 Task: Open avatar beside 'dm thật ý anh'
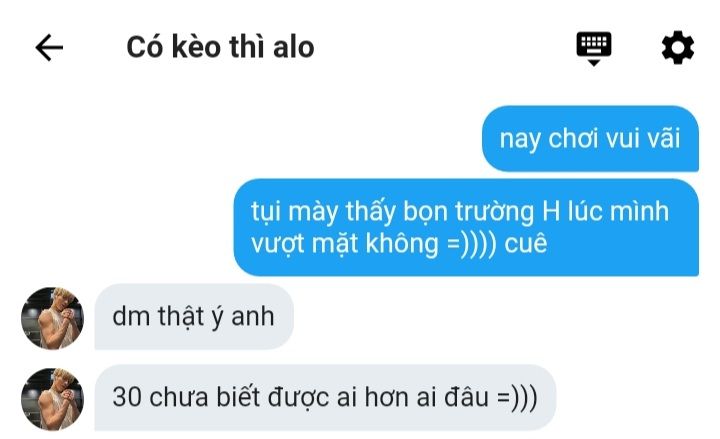(x=52, y=318)
